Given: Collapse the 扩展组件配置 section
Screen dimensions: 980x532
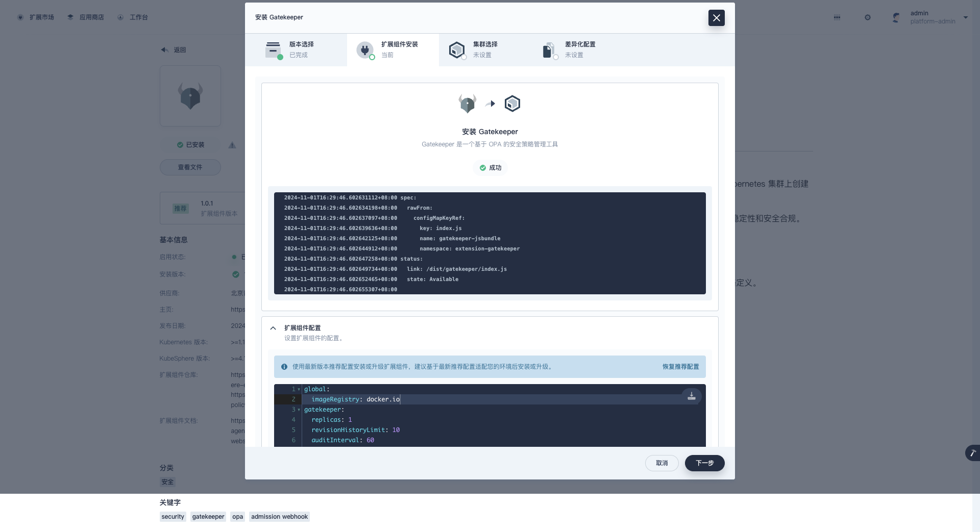Looking at the screenshot, I should click(273, 328).
